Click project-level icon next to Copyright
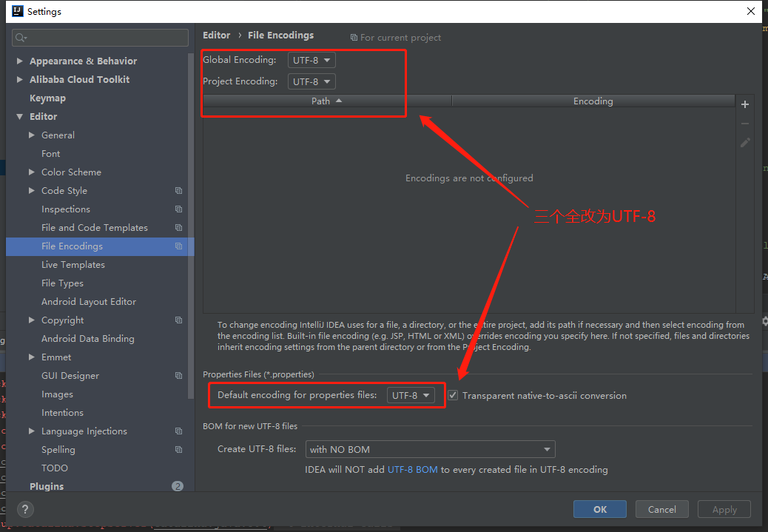Image resolution: width=768 pixels, height=532 pixels. click(x=179, y=320)
